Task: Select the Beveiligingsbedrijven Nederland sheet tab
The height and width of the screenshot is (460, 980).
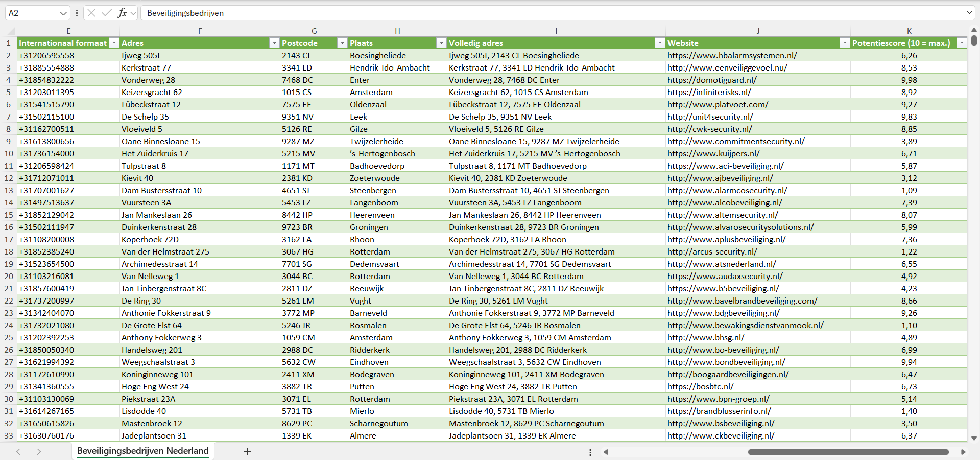Action: (143, 451)
